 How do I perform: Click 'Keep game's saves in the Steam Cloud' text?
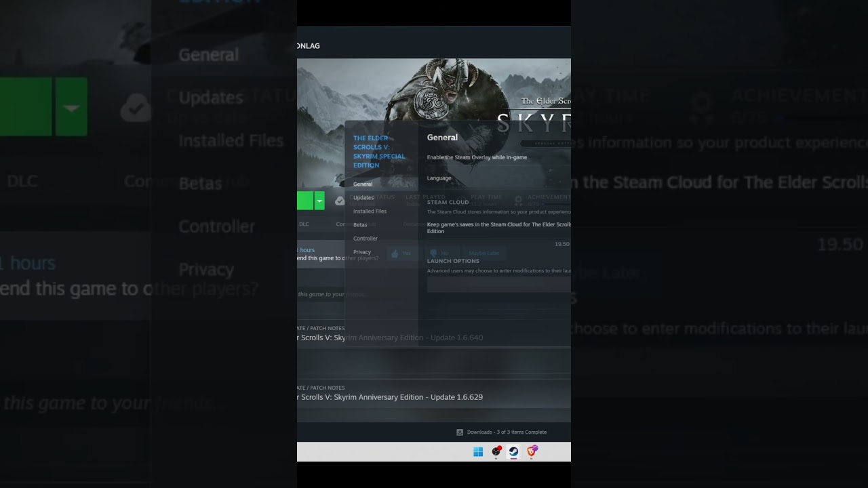pyautogui.click(x=498, y=228)
